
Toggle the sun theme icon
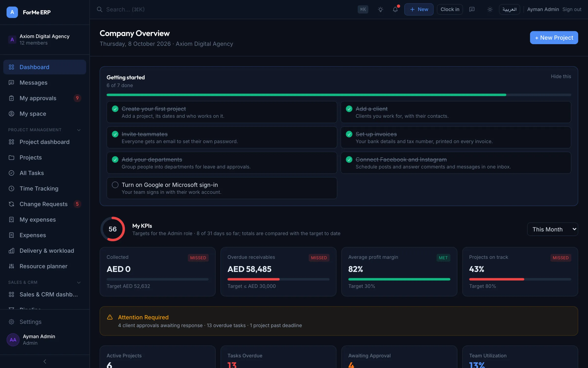[x=490, y=9]
